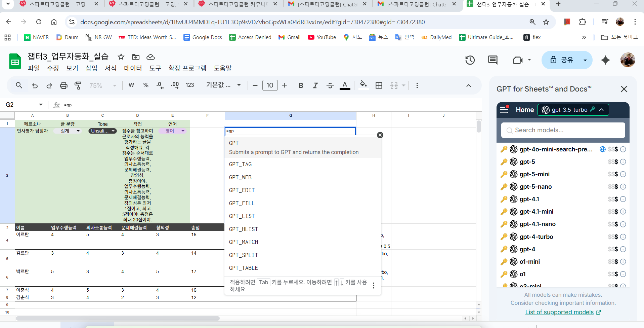Open suggestion popup more options
This screenshot has width=644, height=328.
[374, 286]
